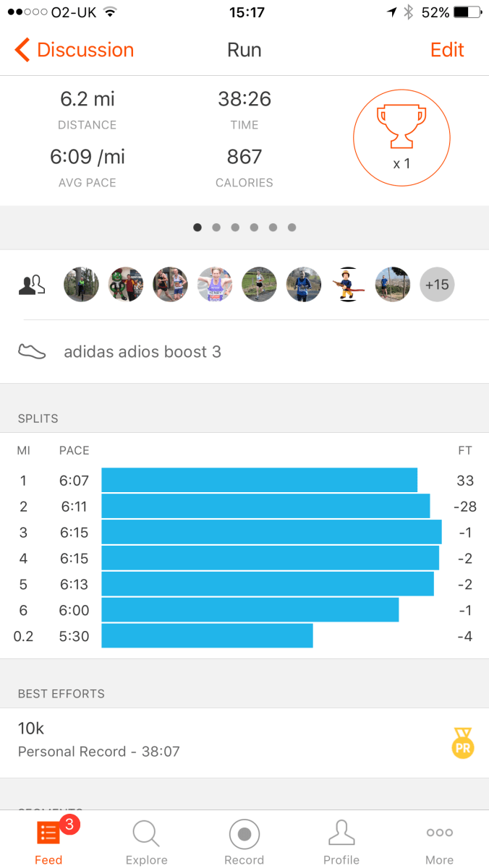489x868 pixels.
Task: Select the fourth page indicator dot
Action: pyautogui.click(x=254, y=228)
